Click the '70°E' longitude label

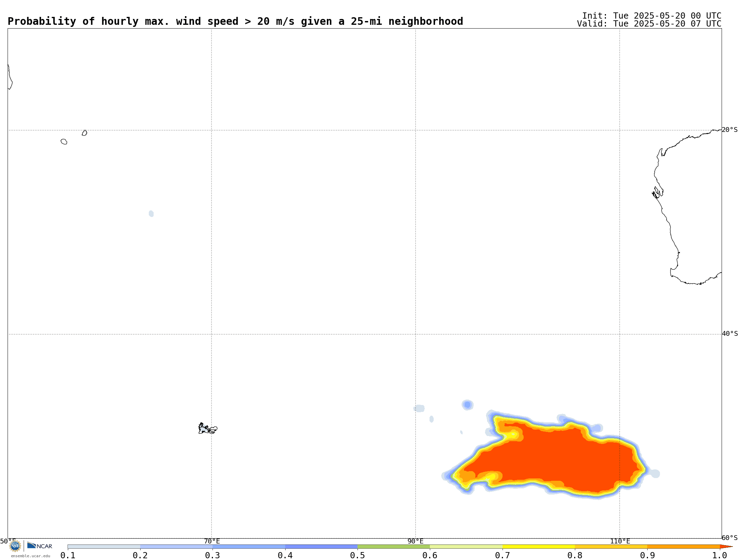click(x=212, y=541)
